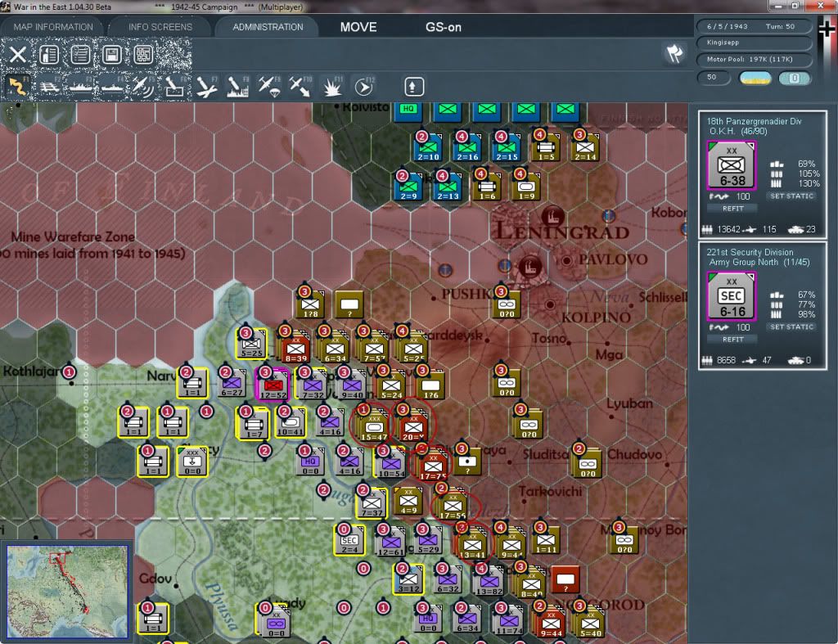Select the F10 air transfer icon
This screenshot has width=838, height=644.
click(300, 86)
